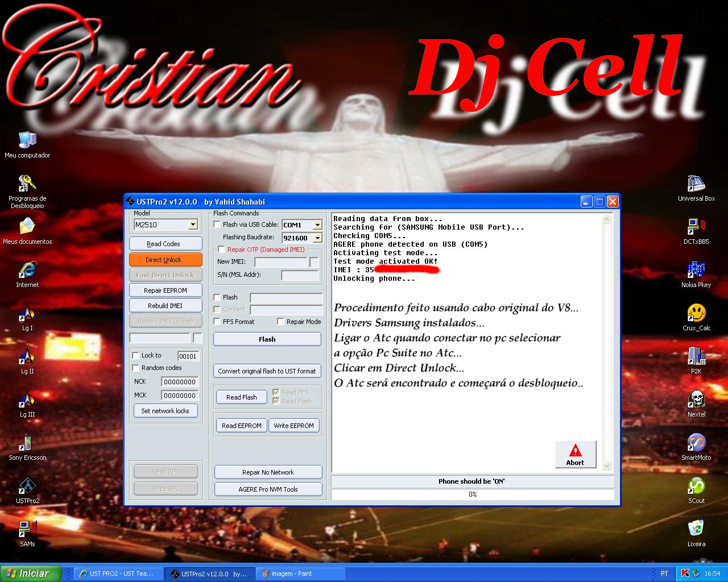The height and width of the screenshot is (582, 728).
Task: Click orange Direct Unlock button
Action: (x=166, y=260)
